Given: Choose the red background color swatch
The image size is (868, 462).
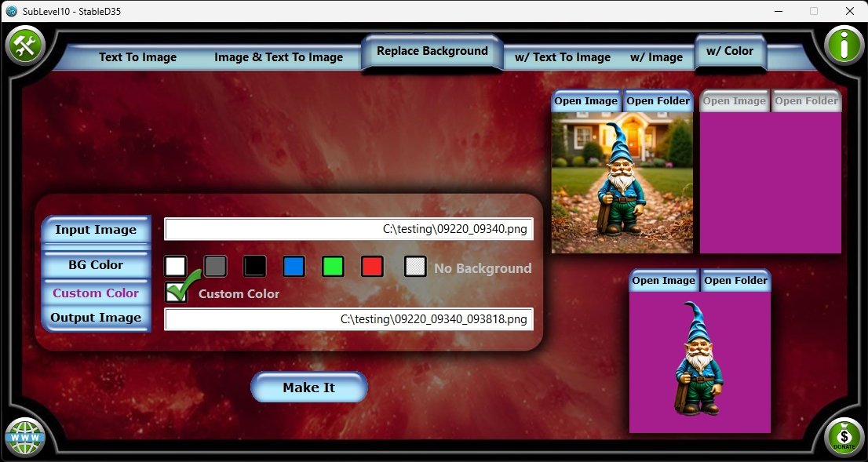Looking at the screenshot, I should [x=372, y=267].
